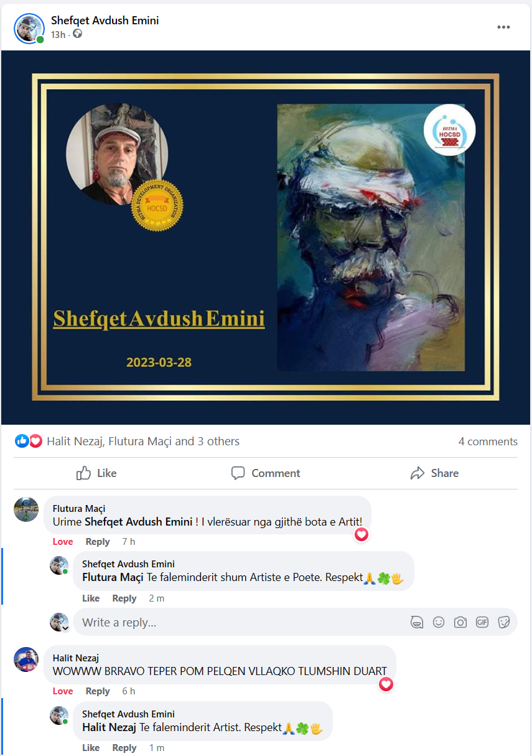Toggle Love on Flutura Maçi's comment

pyautogui.click(x=63, y=542)
